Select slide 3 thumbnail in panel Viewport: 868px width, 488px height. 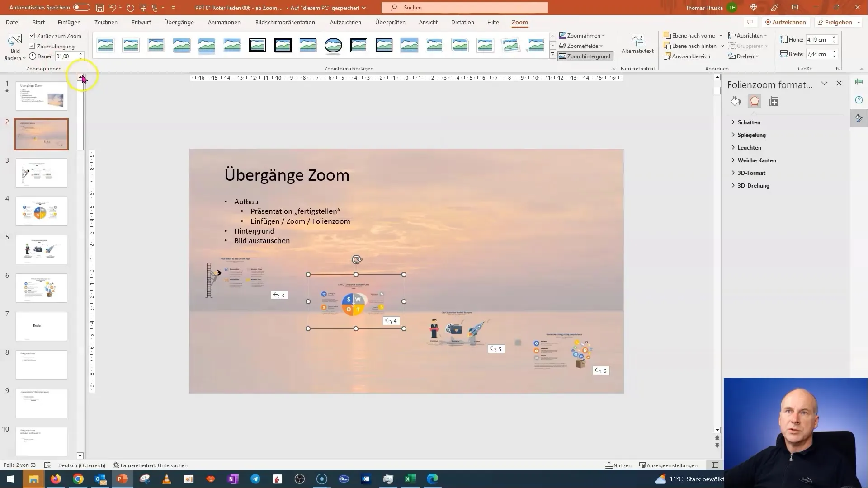tap(41, 172)
